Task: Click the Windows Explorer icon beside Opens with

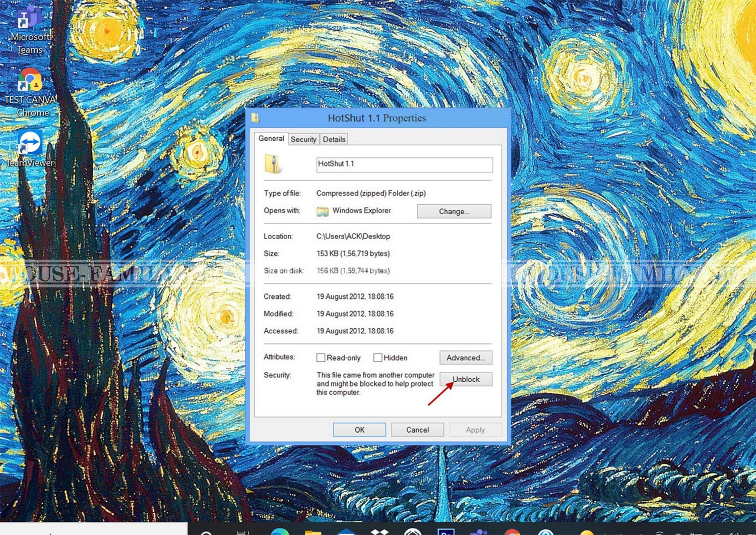Action: pyautogui.click(x=322, y=211)
